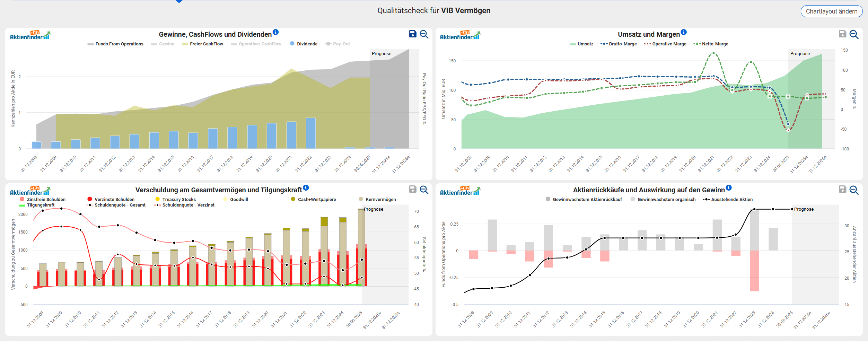Click the 2022 Dividende bar
This screenshot has width=868, height=341.
point(311,133)
